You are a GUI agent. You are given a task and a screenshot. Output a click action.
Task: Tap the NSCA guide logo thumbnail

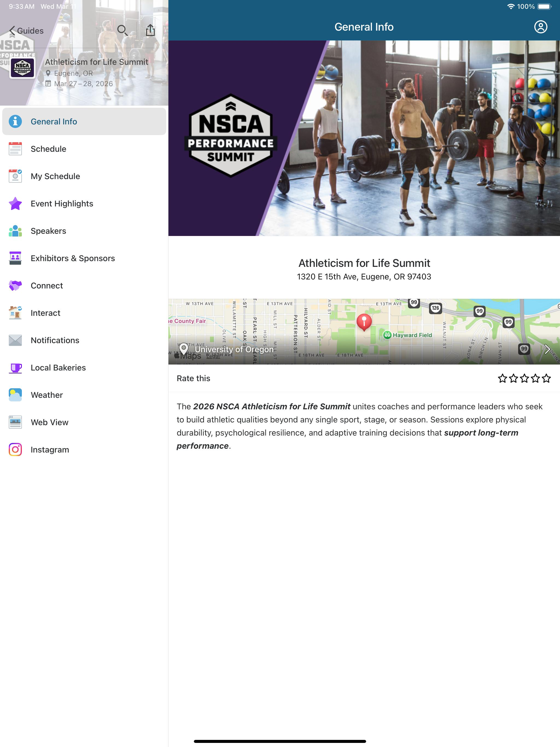[22, 68]
